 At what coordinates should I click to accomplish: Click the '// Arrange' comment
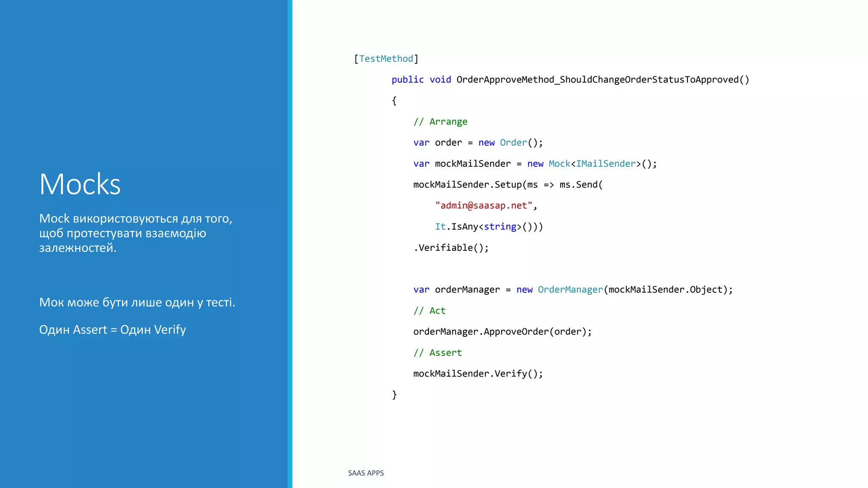pyautogui.click(x=440, y=122)
